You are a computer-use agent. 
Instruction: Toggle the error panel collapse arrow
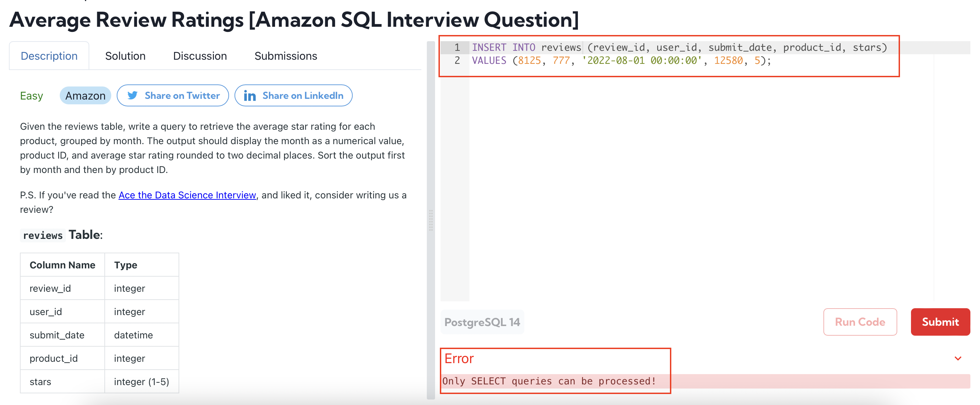tap(958, 358)
